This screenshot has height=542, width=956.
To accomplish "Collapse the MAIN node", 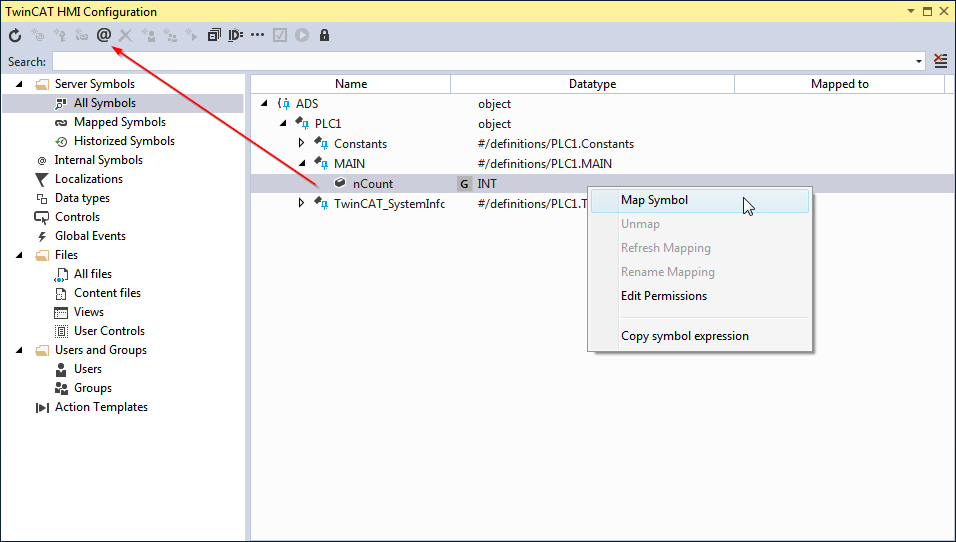I will click(302, 163).
